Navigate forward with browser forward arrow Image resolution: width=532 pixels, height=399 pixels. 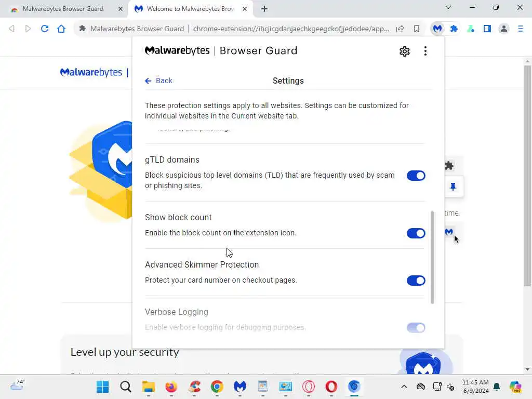(x=28, y=29)
